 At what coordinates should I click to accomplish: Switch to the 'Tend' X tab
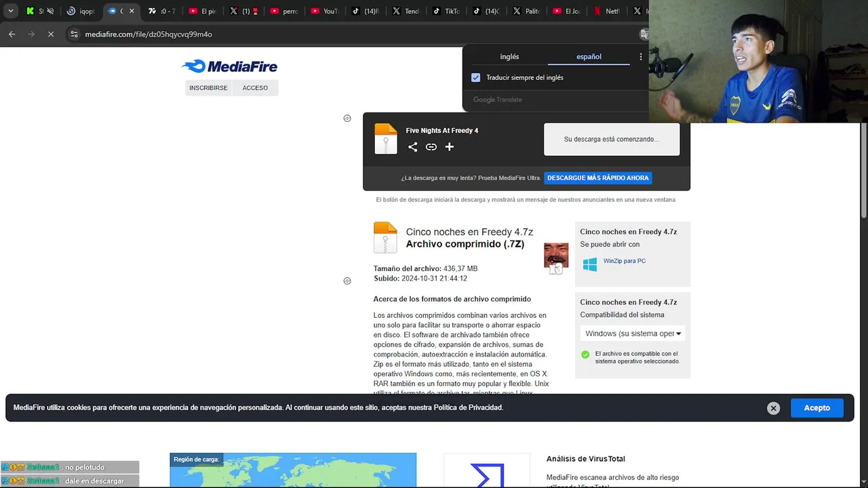click(x=406, y=11)
